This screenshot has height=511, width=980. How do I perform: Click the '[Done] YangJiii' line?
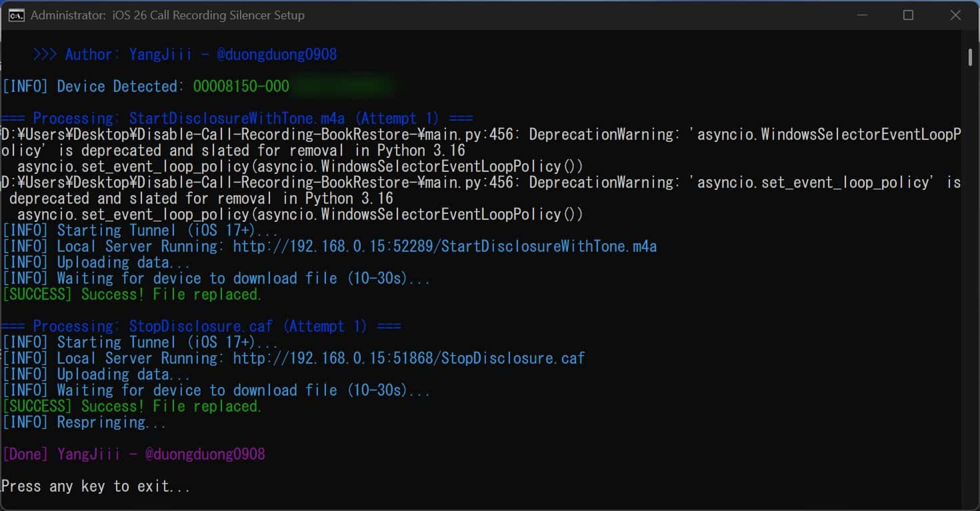(x=133, y=454)
